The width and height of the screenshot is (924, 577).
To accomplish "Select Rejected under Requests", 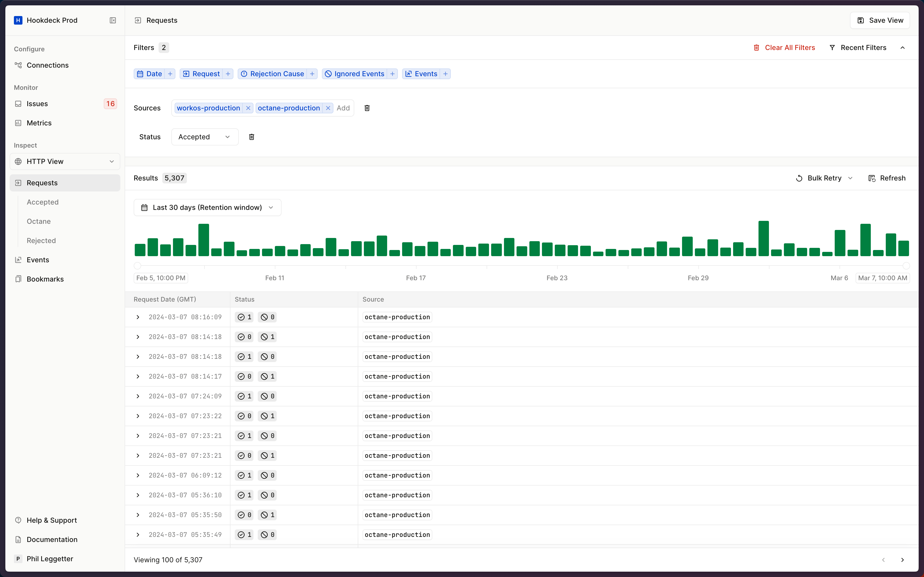I will pos(41,240).
